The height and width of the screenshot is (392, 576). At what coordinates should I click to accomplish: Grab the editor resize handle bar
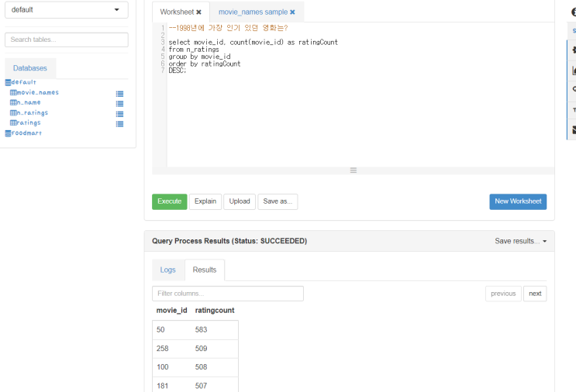(354, 170)
